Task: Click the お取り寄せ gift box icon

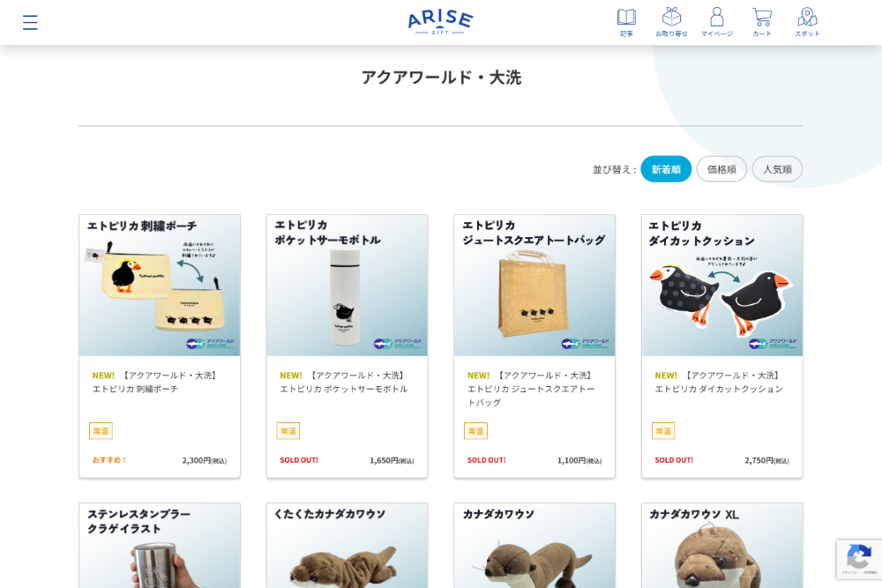Action: click(x=672, y=16)
